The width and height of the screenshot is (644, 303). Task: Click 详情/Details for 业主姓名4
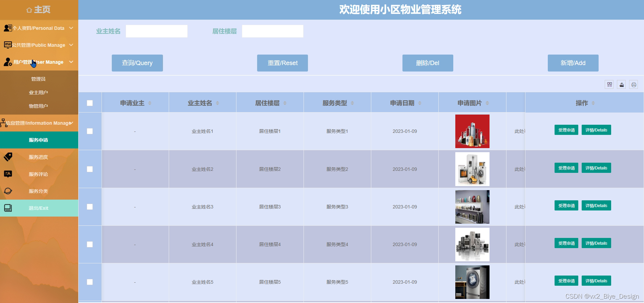coord(596,243)
